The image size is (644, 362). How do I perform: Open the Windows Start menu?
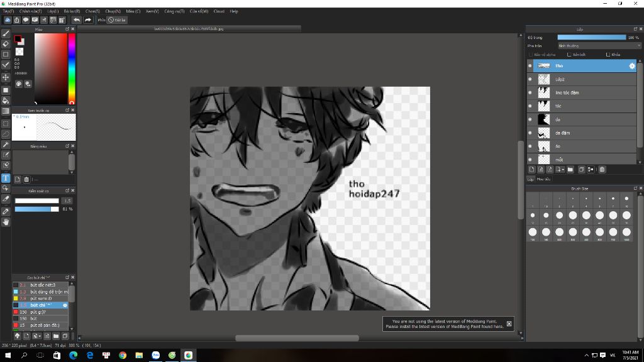pyautogui.click(x=8, y=355)
